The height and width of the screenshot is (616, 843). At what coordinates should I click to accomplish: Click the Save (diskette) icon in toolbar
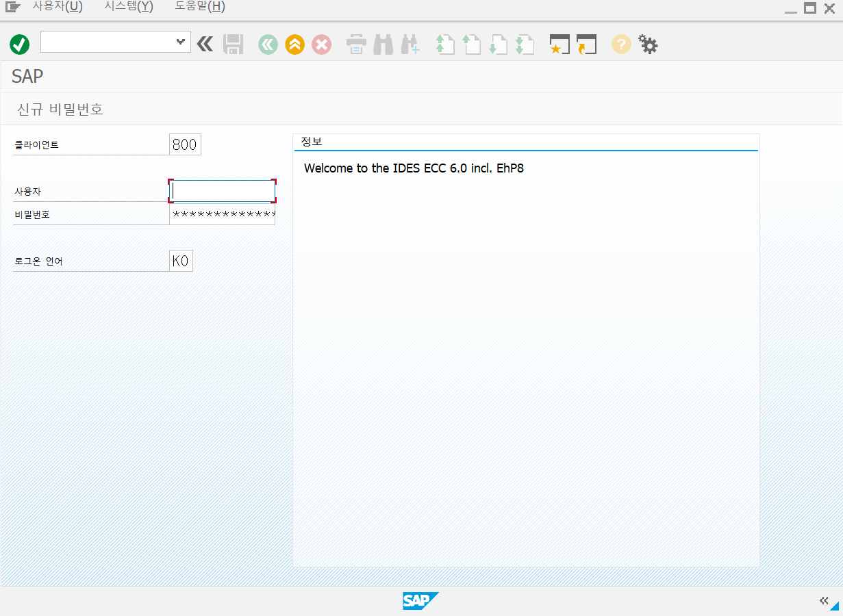[233, 44]
